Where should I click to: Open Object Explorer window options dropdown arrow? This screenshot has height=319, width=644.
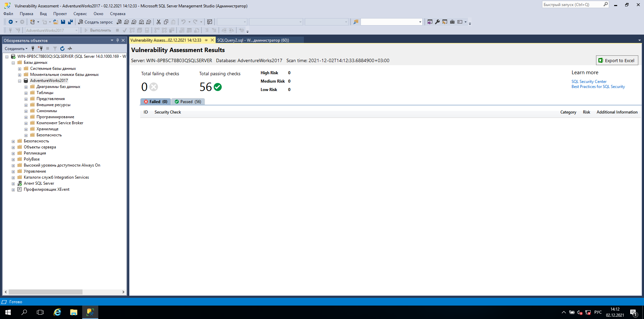[x=112, y=40]
